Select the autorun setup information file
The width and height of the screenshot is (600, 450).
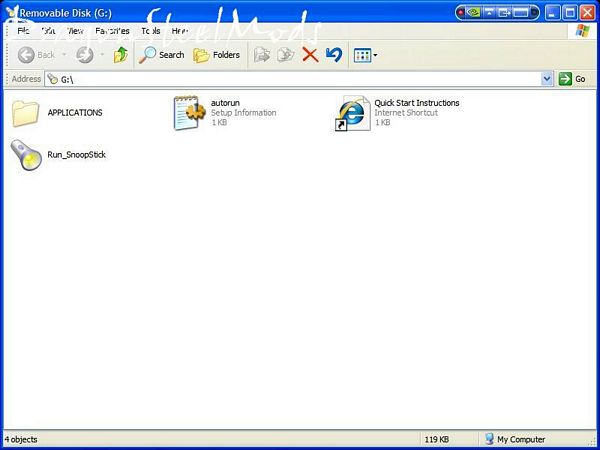(x=189, y=113)
